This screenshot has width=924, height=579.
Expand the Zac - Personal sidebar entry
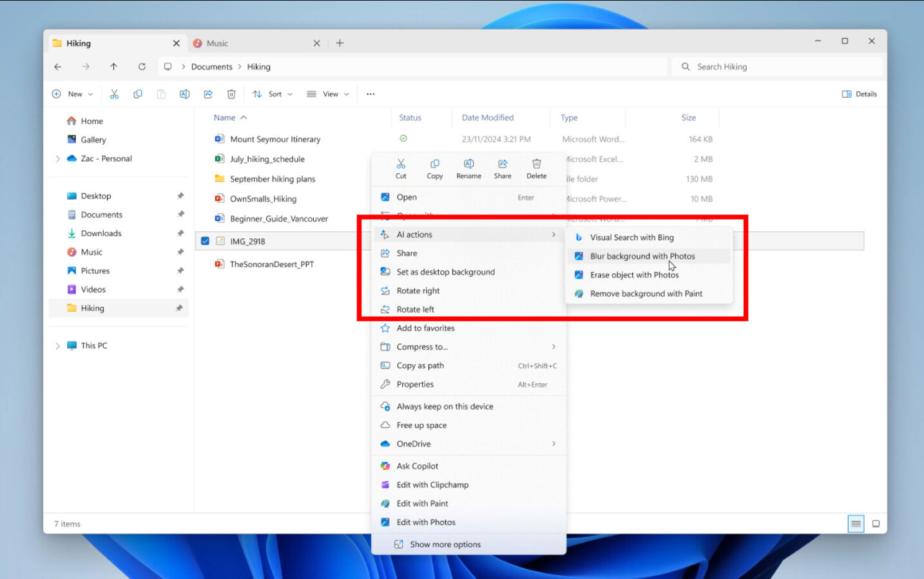[57, 158]
